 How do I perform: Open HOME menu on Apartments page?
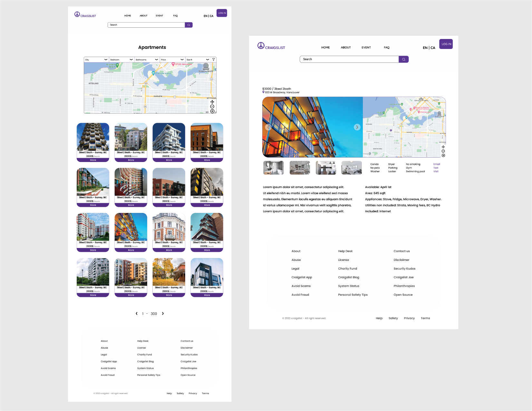(x=128, y=15)
